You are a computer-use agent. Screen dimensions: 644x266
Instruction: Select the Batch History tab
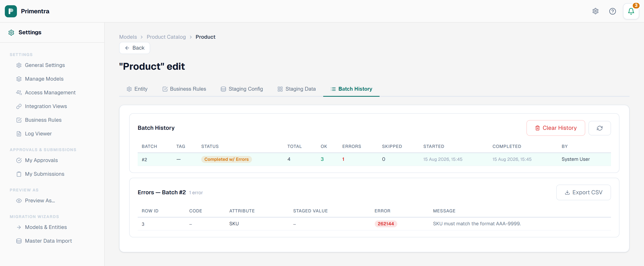coord(351,89)
